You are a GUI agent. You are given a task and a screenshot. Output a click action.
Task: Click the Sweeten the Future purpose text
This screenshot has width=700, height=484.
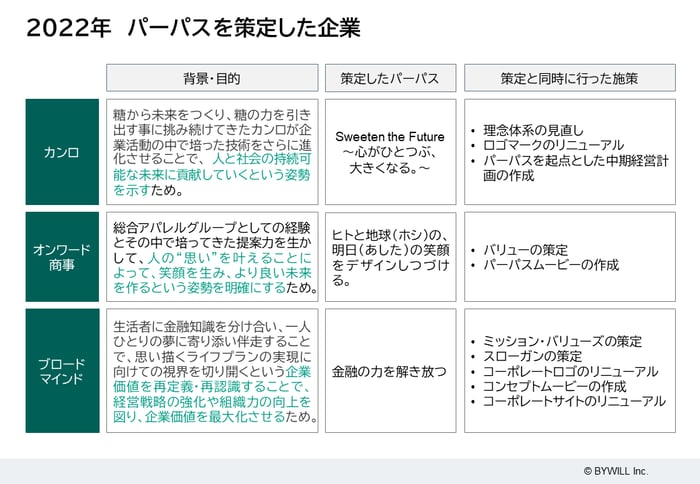click(x=390, y=152)
